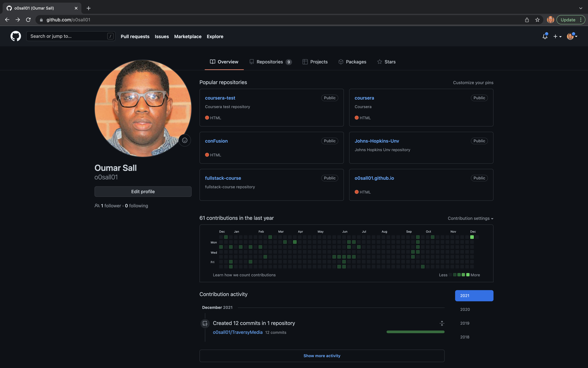
Task: Click the Edit profile button
Action: [x=143, y=192]
